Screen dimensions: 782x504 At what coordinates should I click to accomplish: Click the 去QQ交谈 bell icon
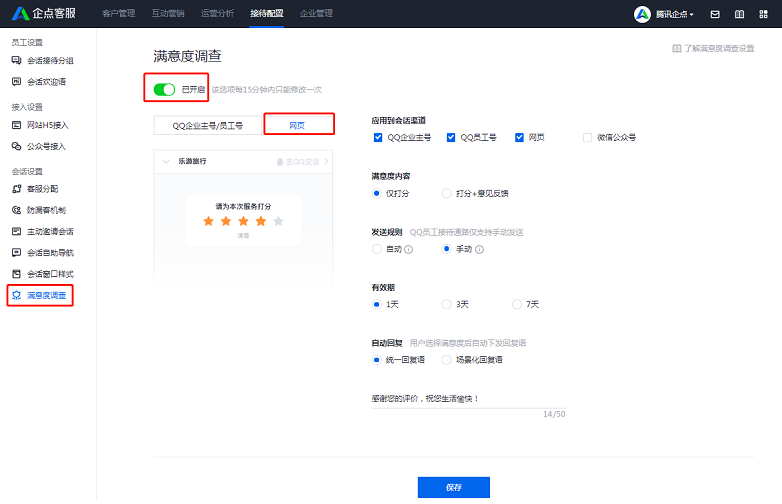click(280, 162)
